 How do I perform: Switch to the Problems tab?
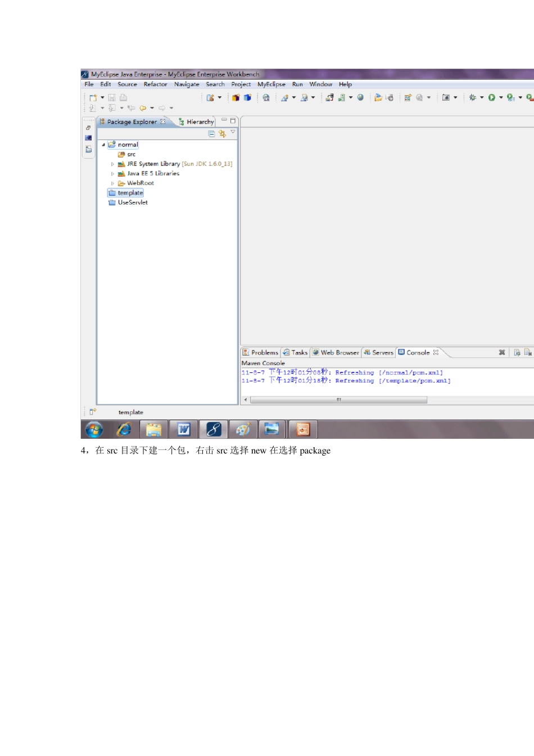pyautogui.click(x=260, y=353)
